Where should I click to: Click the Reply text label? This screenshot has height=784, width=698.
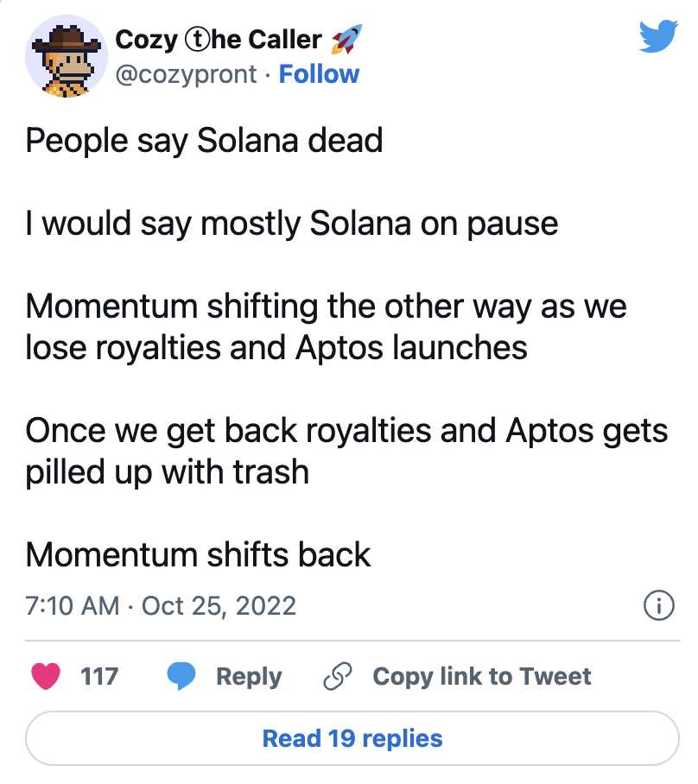[249, 675]
